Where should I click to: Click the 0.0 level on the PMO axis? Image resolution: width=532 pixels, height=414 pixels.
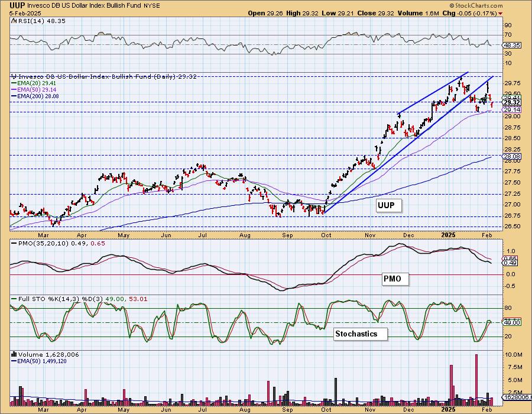(510, 274)
